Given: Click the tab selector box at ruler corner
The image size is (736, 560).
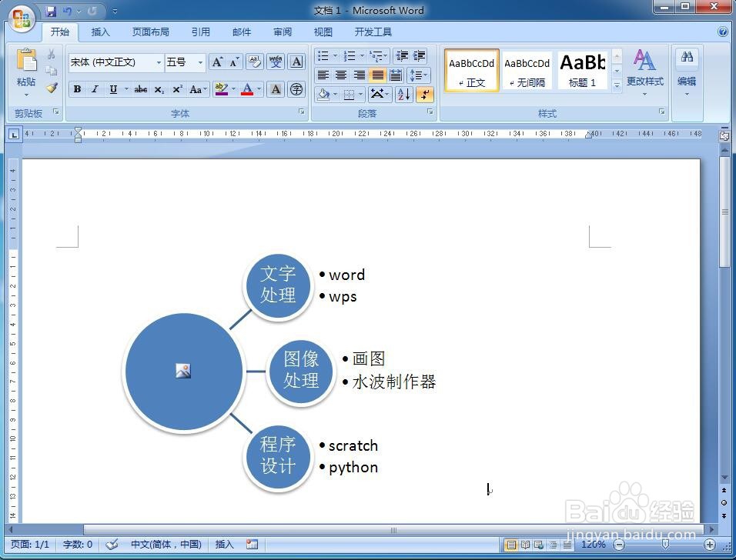Looking at the screenshot, I should [x=14, y=135].
